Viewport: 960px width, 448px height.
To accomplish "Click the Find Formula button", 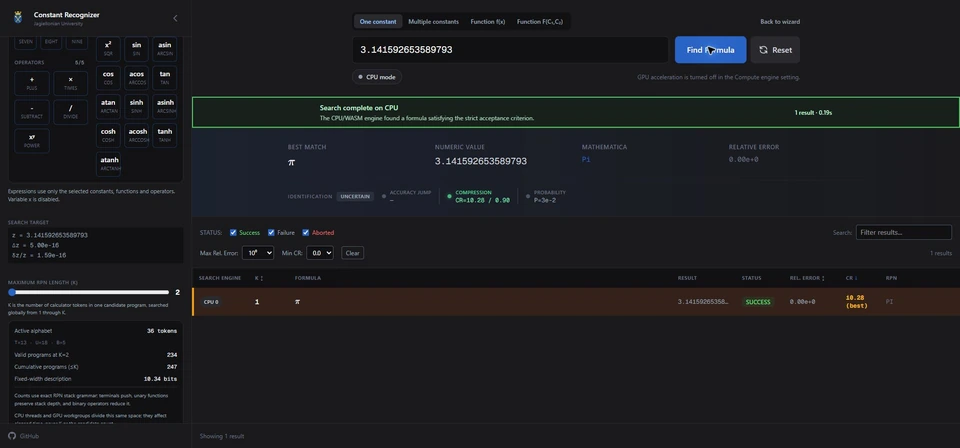I will point(710,50).
